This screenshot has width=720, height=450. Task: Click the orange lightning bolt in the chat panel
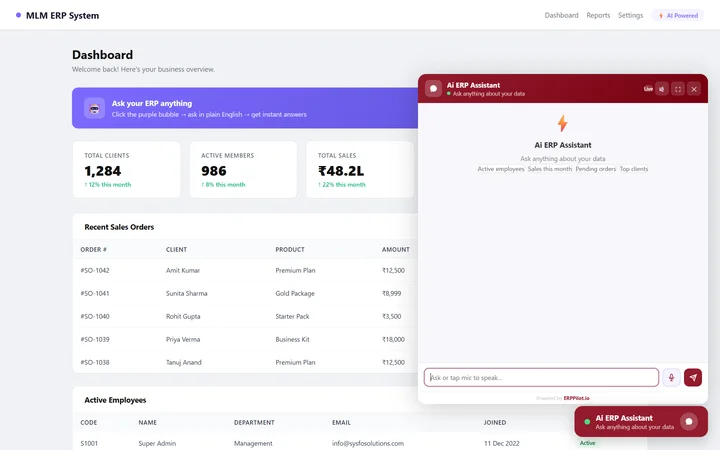click(562, 123)
